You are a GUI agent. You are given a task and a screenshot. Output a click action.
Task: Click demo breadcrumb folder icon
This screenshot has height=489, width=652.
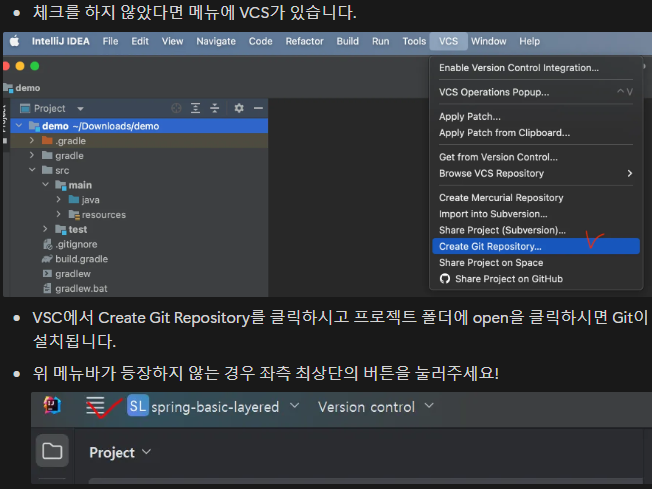click(8, 88)
